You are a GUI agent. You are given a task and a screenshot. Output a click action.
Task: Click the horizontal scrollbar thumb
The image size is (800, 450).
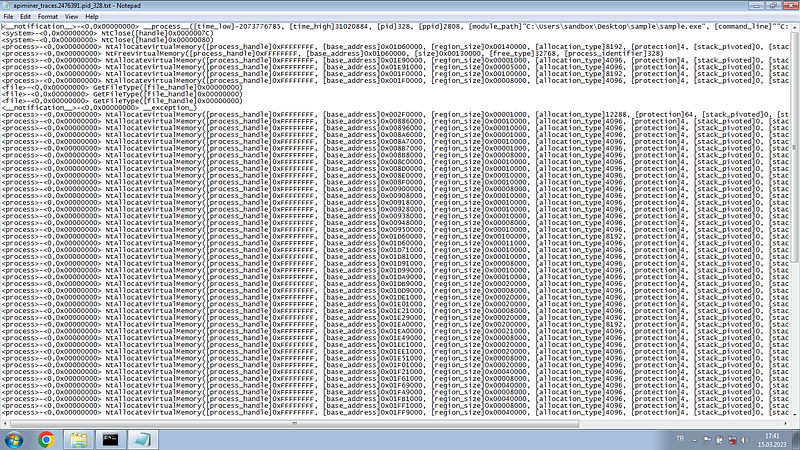click(x=294, y=423)
